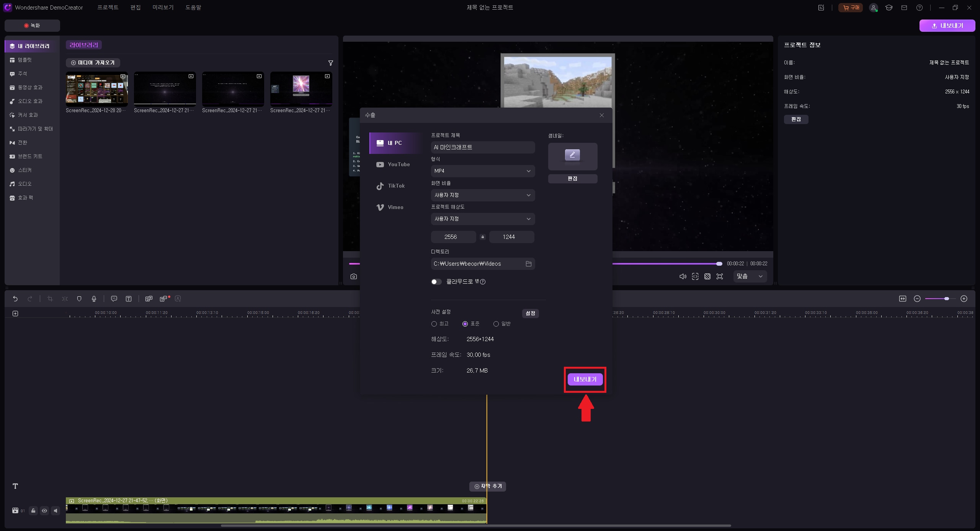
Task: Open the 미리보기 menu
Action: [163, 8]
